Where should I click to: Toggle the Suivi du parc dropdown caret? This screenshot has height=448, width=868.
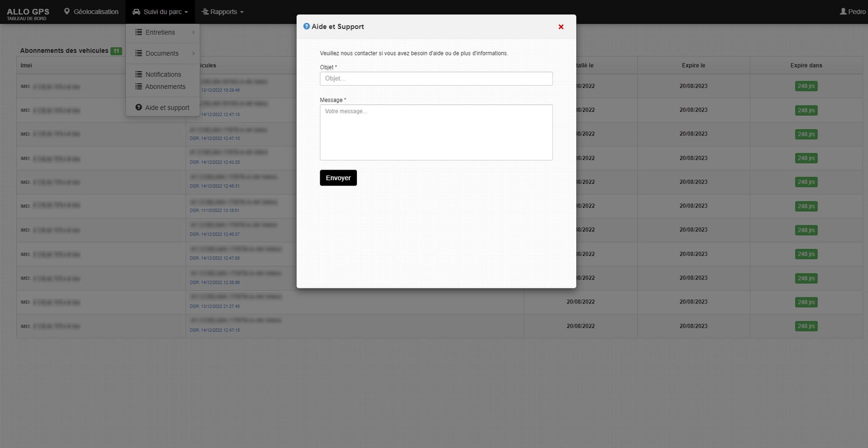186,12
